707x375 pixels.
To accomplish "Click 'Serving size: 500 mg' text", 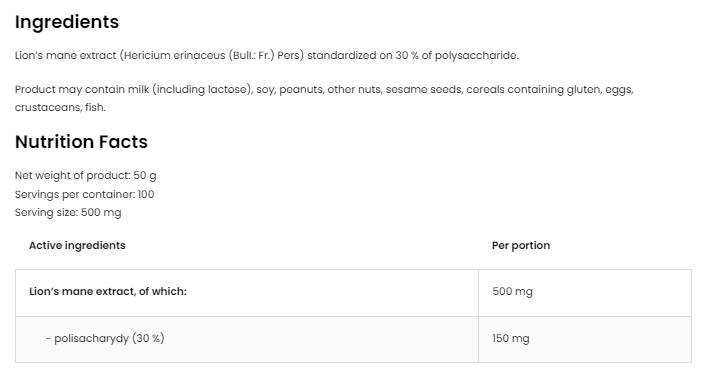I will coord(68,212).
